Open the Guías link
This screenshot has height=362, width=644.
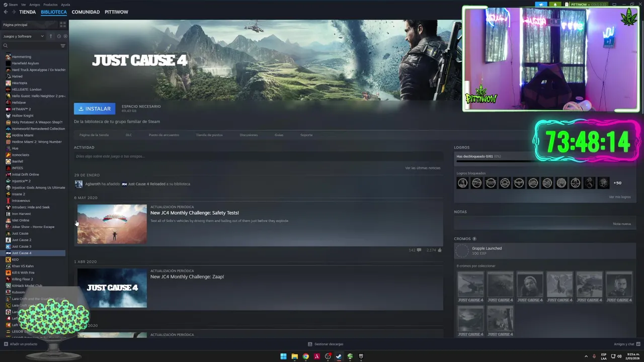coord(279,135)
